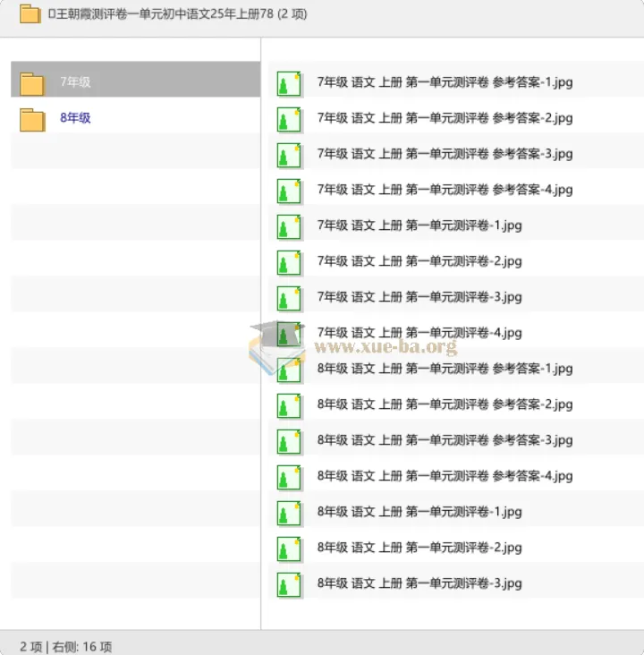This screenshot has height=655, width=644.
Task: Click image icon for 8年级 参考答案-3.jpg
Action: coord(289,442)
